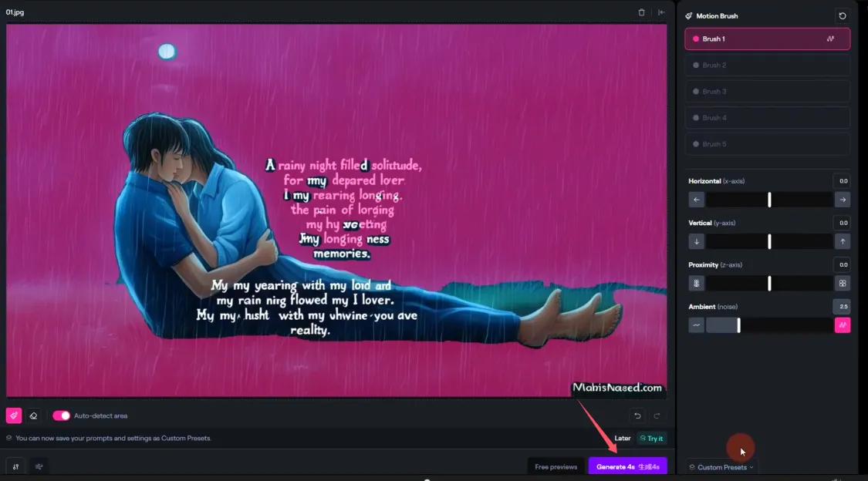Reset the Motion Brush settings
This screenshot has width=868, height=481.
point(842,15)
